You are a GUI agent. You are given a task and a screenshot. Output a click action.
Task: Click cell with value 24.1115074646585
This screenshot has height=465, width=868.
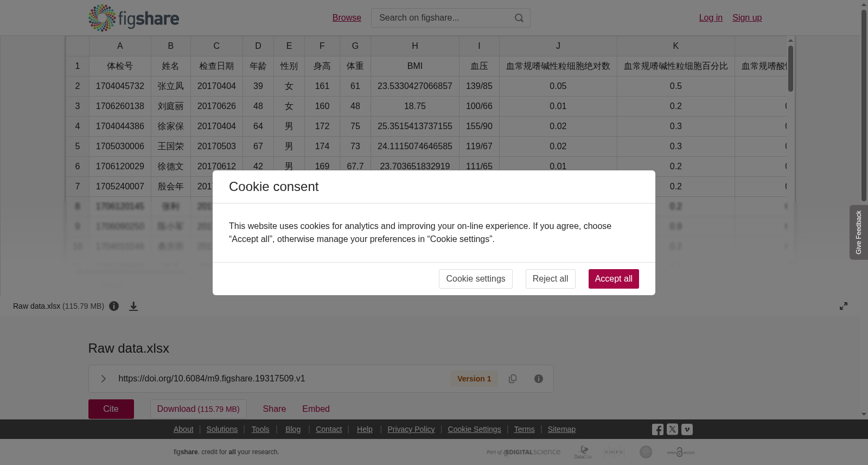click(x=415, y=146)
